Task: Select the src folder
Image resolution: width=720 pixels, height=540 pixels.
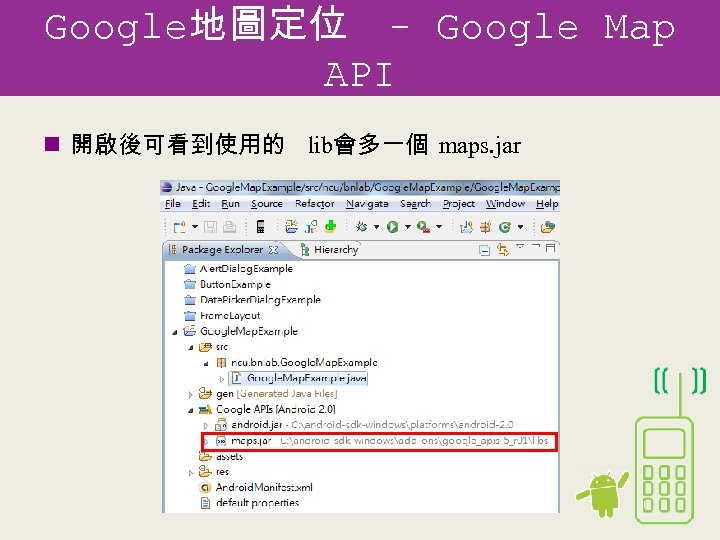Action: click(x=213, y=347)
